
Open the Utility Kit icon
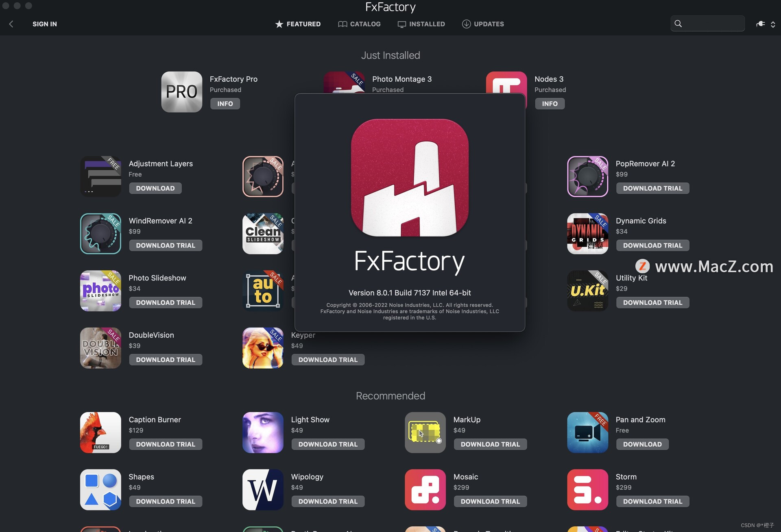(x=587, y=291)
